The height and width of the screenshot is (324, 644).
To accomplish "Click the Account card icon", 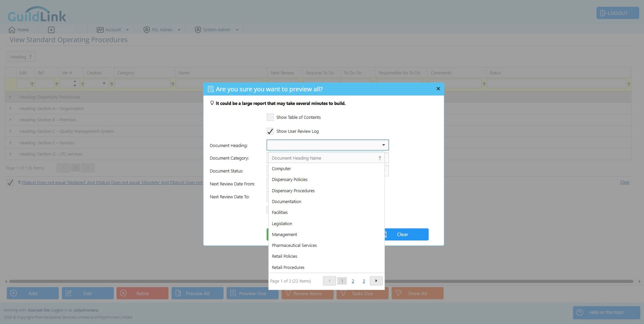I will pos(100,30).
